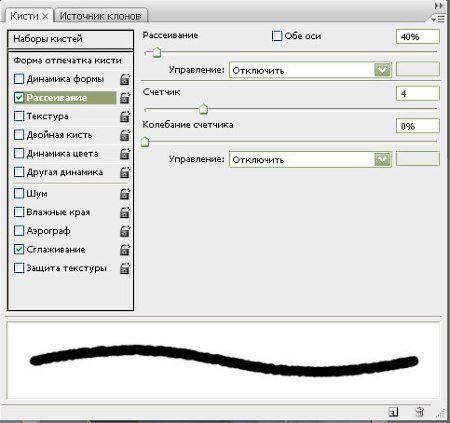This screenshot has width=450, height=423.
Task: Toggle lock icon for Сглаживание
Action: tap(125, 250)
